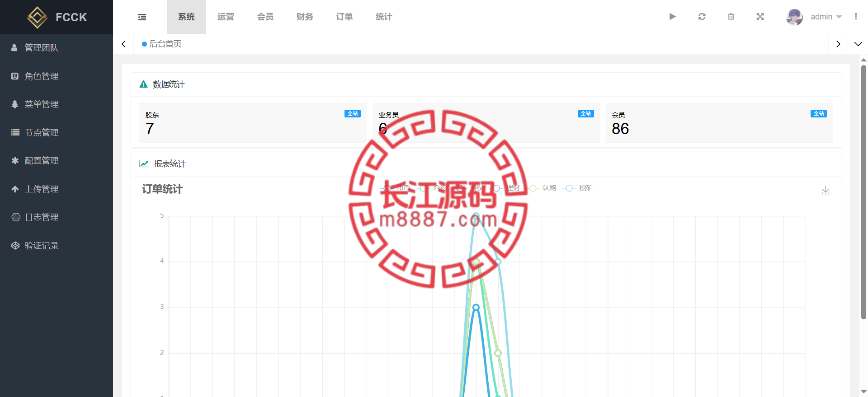
Task: Select the 系统 top navigation tab
Action: pos(186,17)
